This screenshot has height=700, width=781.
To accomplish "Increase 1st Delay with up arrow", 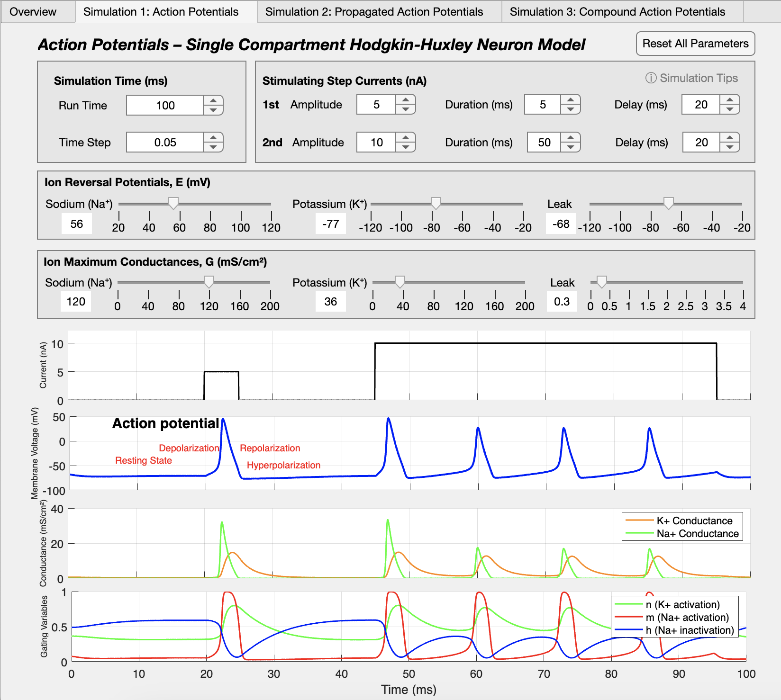I will [730, 100].
